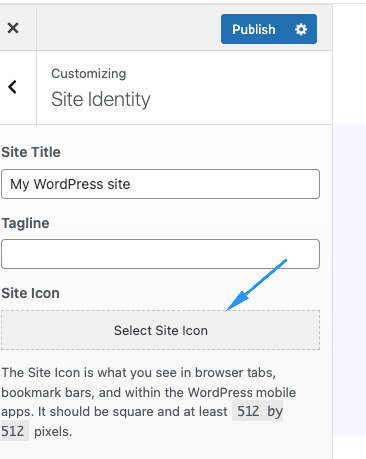Screen dimensions: 366x459
Task: Click empty header area left of Publish
Action: pyautogui.click(x=128, y=28)
